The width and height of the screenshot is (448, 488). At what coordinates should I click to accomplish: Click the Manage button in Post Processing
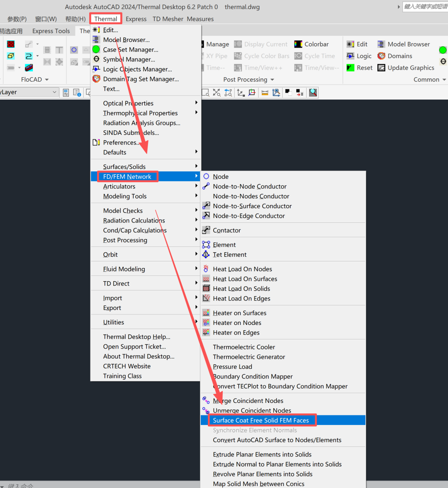[x=216, y=44]
